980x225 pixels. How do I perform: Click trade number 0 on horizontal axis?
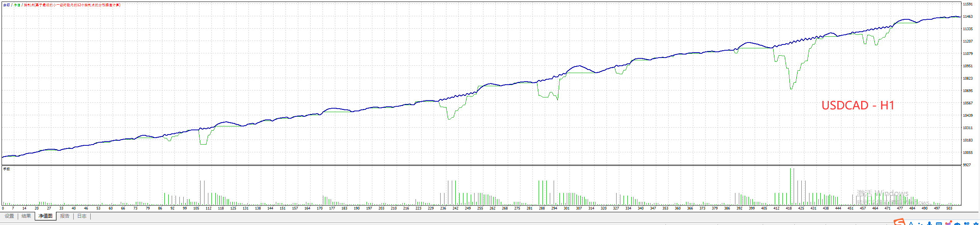click(x=3, y=208)
